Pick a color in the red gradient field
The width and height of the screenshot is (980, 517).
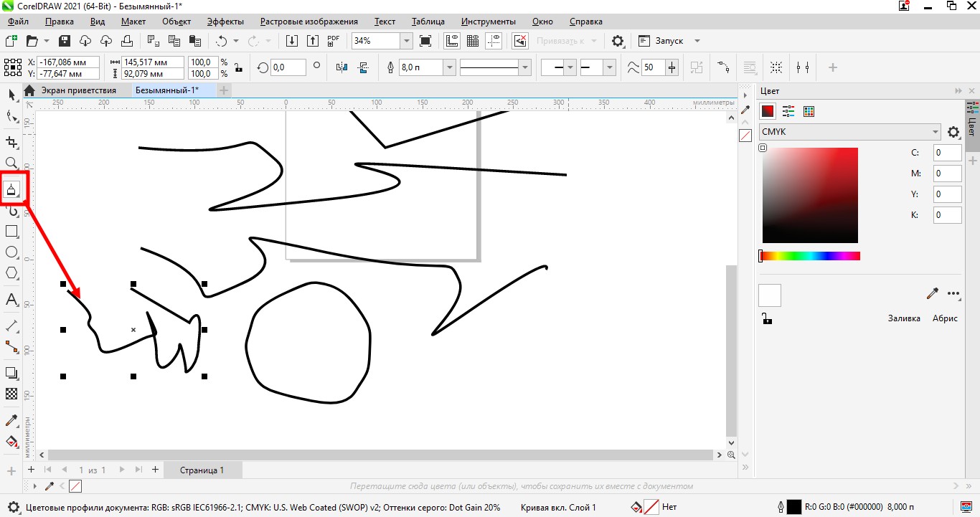pos(810,195)
